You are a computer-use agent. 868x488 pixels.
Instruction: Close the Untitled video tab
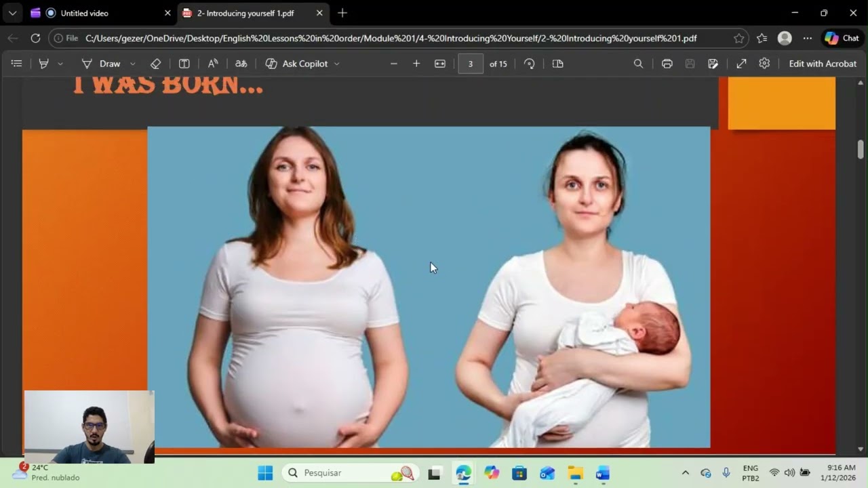[x=167, y=13]
